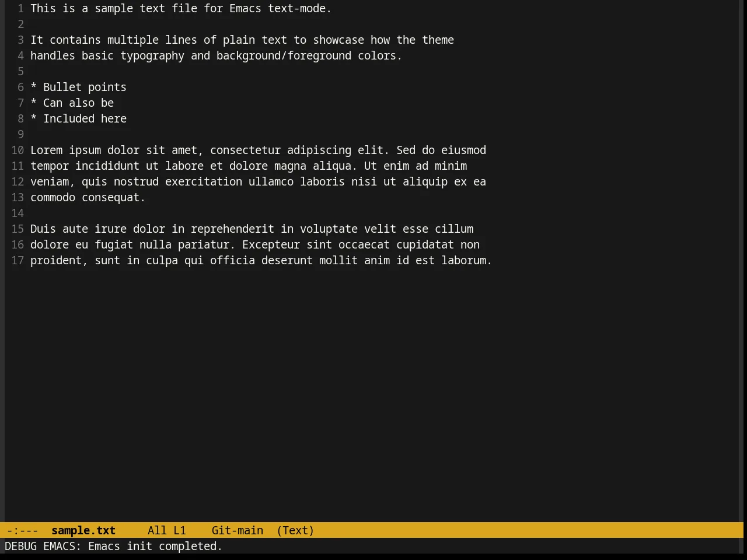Screen dimensions: 747x560
Task: Click the L1 line number indicator
Action: point(180,530)
